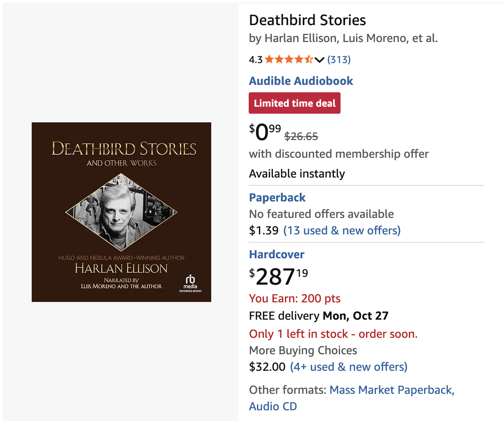Open the Mass Market Paperback format
The height and width of the screenshot is (421, 504).
[392, 390]
